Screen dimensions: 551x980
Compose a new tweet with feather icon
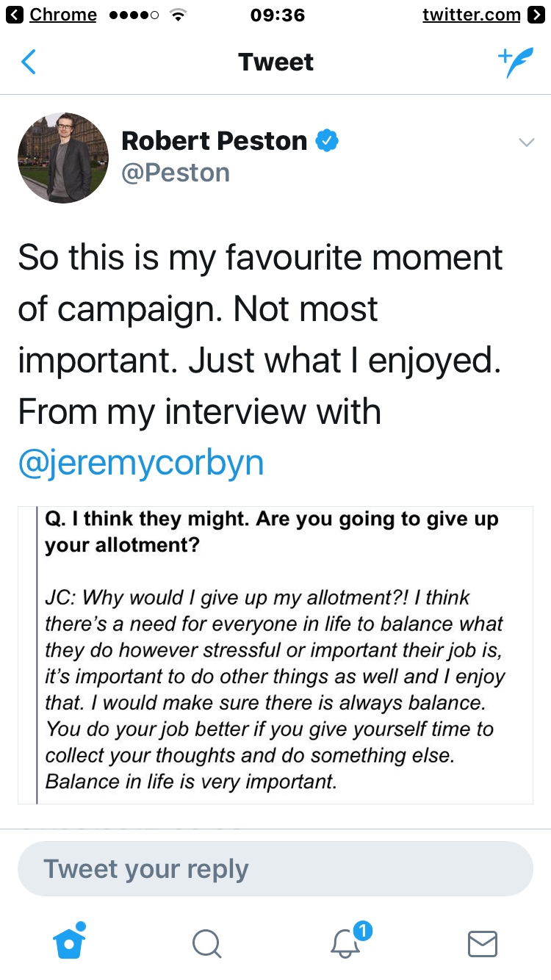515,63
